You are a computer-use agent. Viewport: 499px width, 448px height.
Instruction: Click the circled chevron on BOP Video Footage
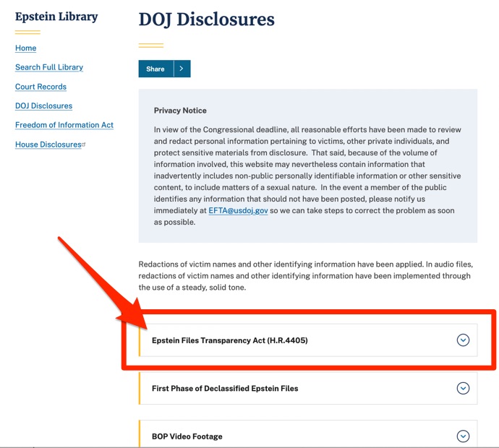463,436
